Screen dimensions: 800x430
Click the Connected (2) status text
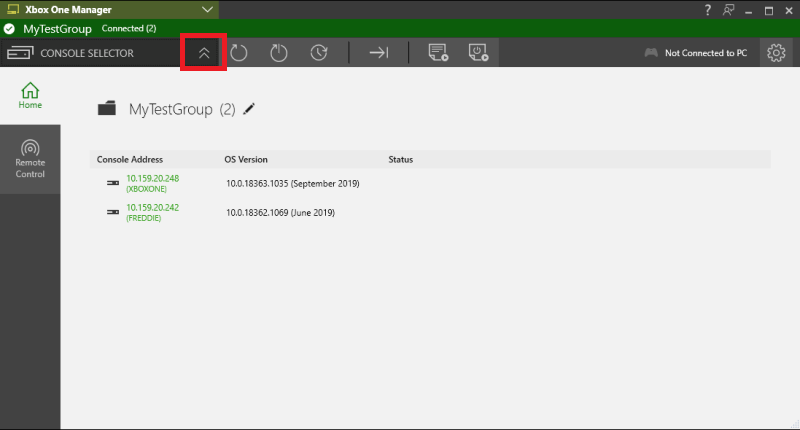pyautogui.click(x=129, y=29)
